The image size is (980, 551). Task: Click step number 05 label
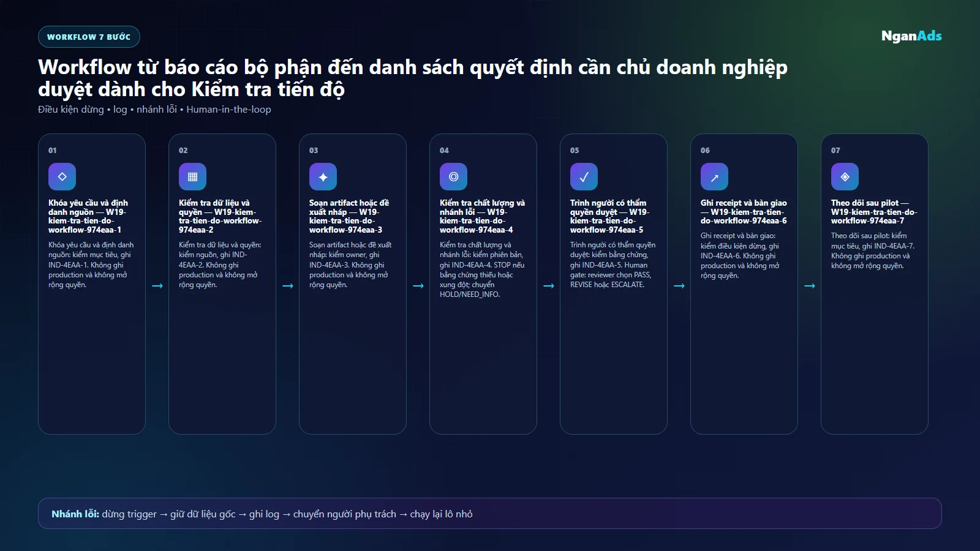click(x=575, y=150)
